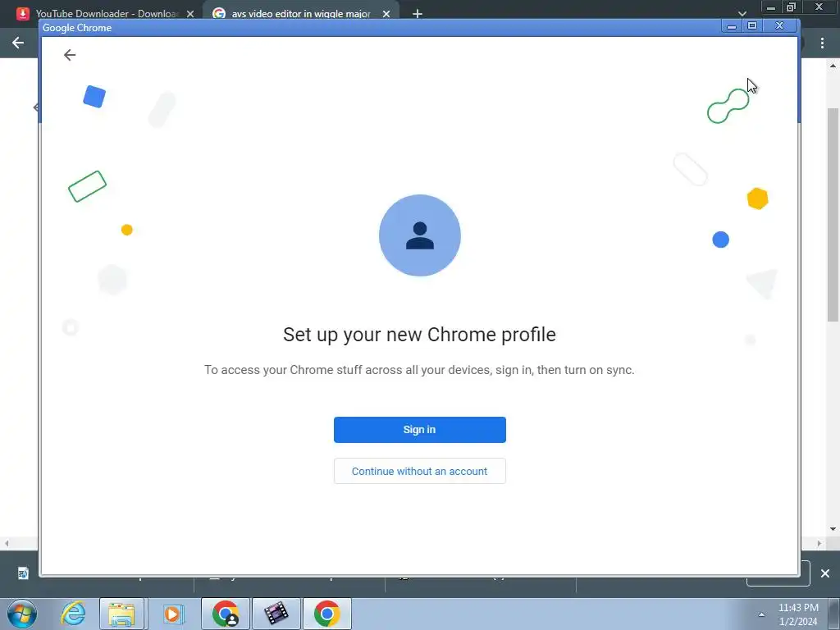Open a new browser tab
Screen dimensions: 840x630
[x=418, y=14]
